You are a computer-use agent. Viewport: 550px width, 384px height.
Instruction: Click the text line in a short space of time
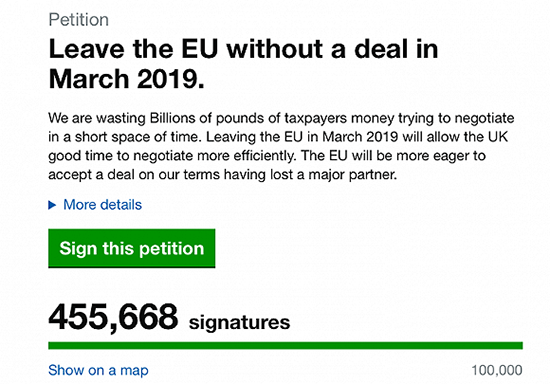coord(278,137)
